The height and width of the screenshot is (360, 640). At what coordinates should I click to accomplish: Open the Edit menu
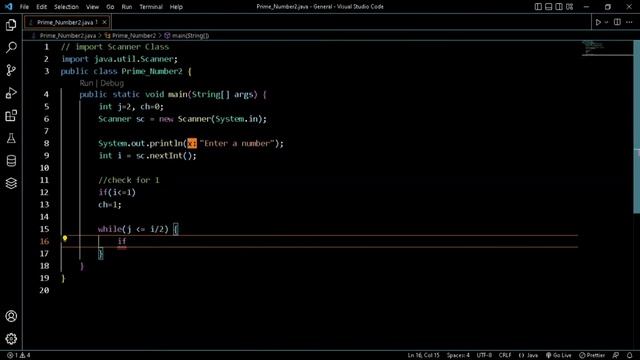click(41, 7)
